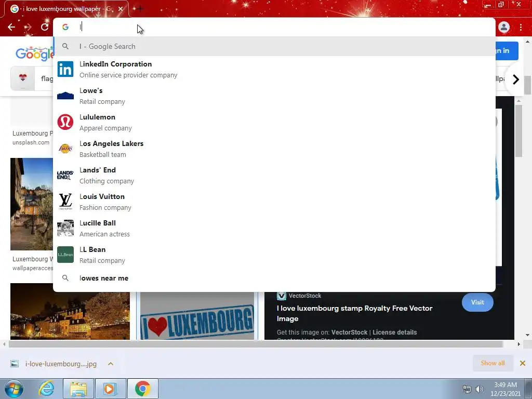Open the VectorStock source link
The height and width of the screenshot is (399, 532).
tap(299, 296)
